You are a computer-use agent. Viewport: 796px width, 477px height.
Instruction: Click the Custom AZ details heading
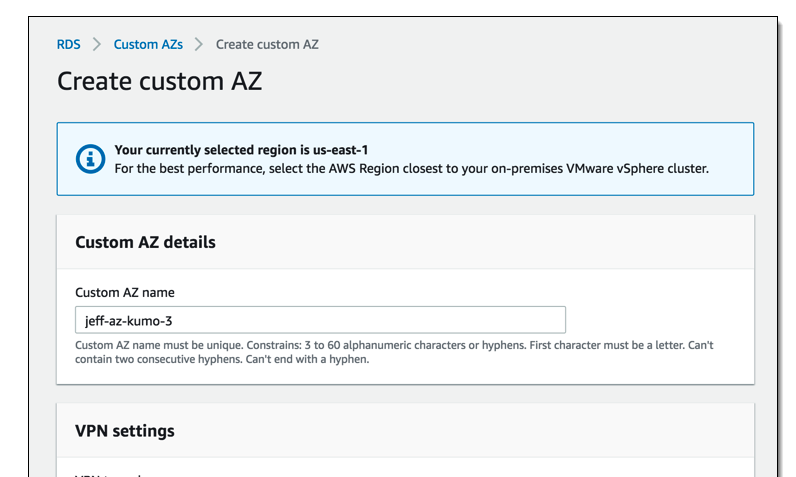[x=145, y=242]
